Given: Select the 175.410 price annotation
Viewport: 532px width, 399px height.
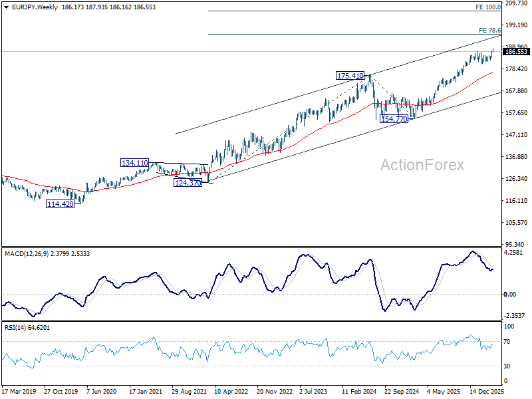Looking at the screenshot, I should pos(350,76).
